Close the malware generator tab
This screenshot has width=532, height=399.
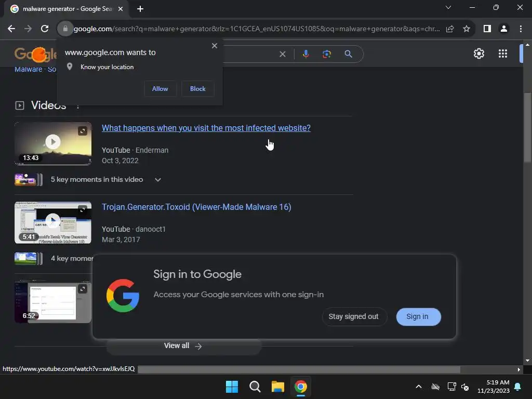[x=121, y=9]
